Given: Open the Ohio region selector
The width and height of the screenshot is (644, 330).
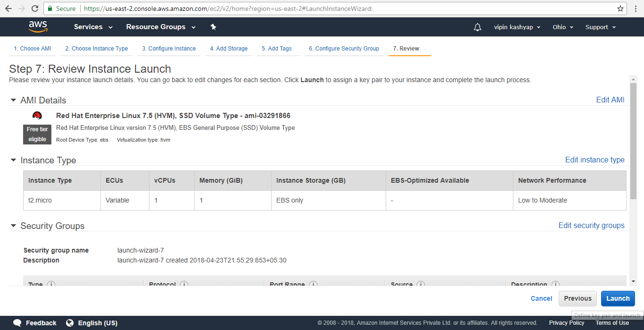Looking at the screenshot, I should 563,27.
